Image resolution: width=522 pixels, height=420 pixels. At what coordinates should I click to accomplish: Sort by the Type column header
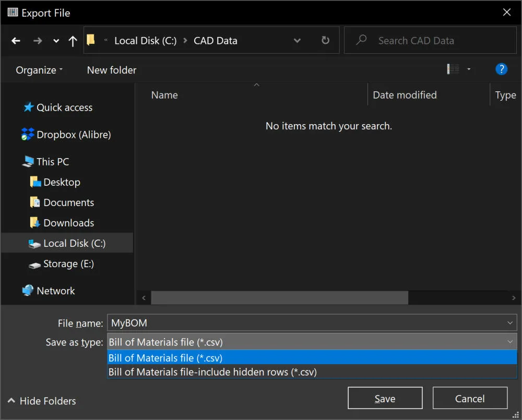pyautogui.click(x=505, y=95)
